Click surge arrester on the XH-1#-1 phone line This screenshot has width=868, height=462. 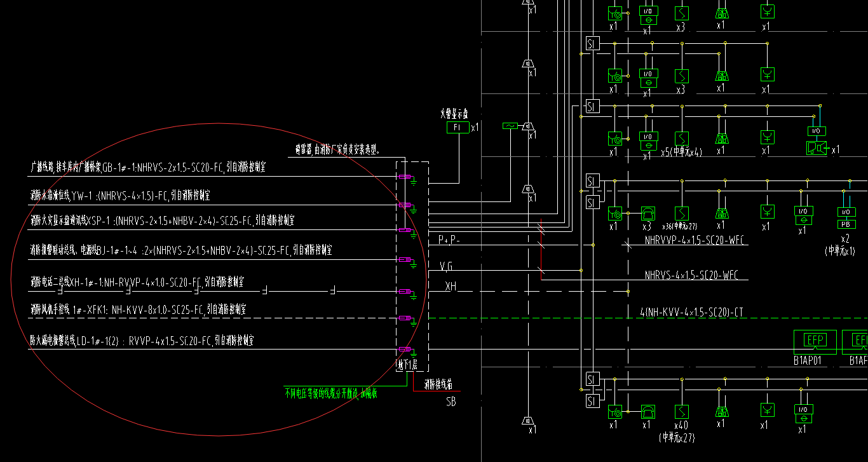(405, 292)
